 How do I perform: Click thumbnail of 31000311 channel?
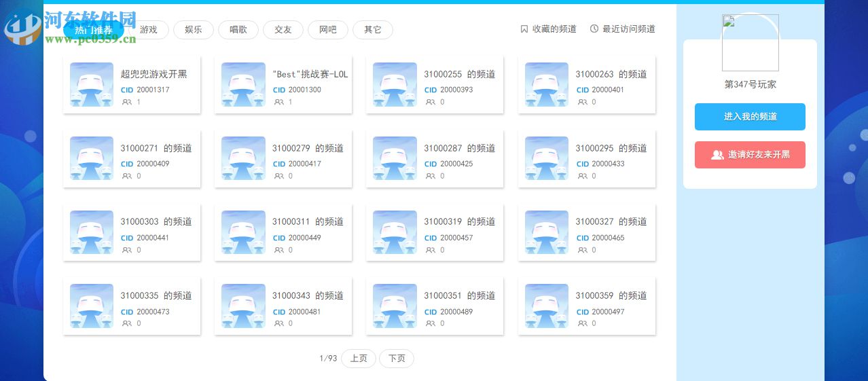pyautogui.click(x=243, y=232)
